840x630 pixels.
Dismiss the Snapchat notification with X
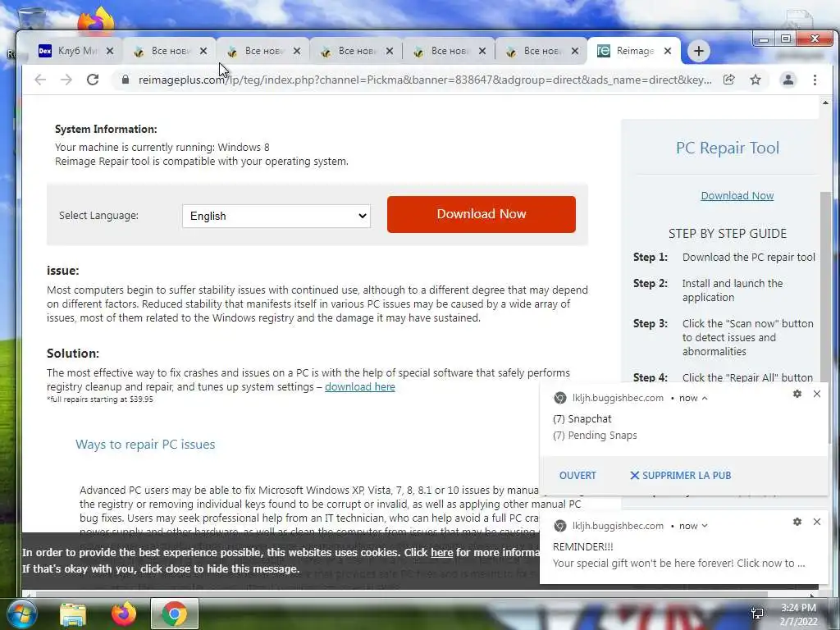pos(816,394)
